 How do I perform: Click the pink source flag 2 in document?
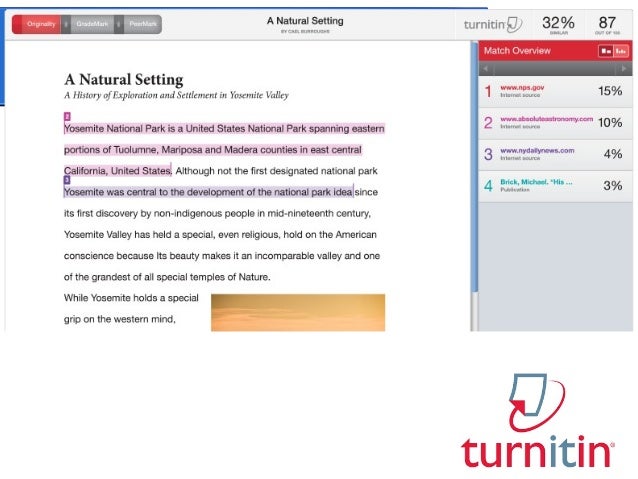pyautogui.click(x=67, y=116)
